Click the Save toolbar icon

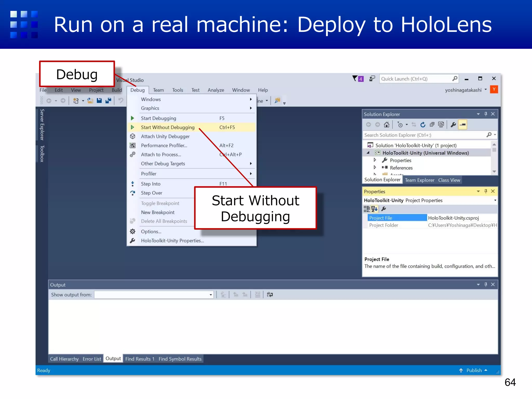pyautogui.click(x=99, y=101)
